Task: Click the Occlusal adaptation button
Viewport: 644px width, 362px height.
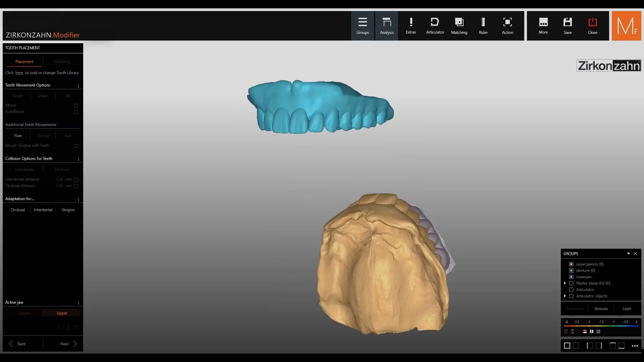Action: [x=18, y=210]
